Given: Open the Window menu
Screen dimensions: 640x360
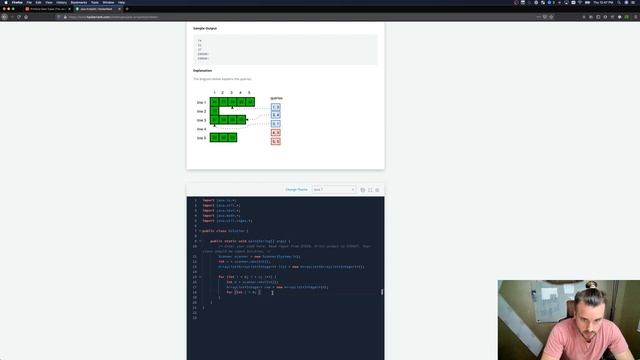Looking at the screenshot, I should click(x=109, y=2).
